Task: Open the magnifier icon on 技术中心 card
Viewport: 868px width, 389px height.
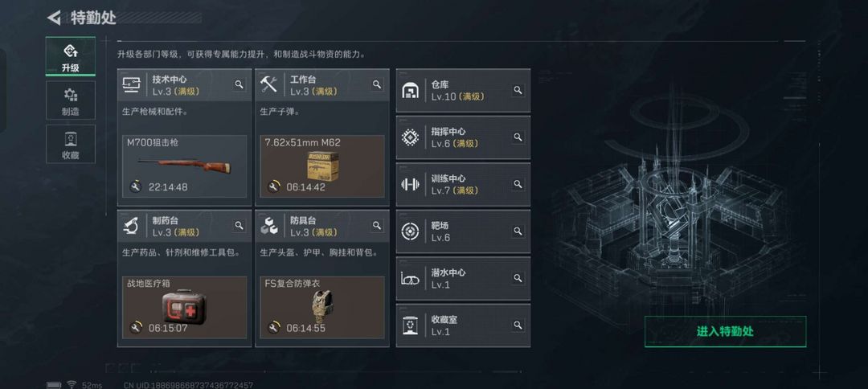Action: (x=239, y=84)
